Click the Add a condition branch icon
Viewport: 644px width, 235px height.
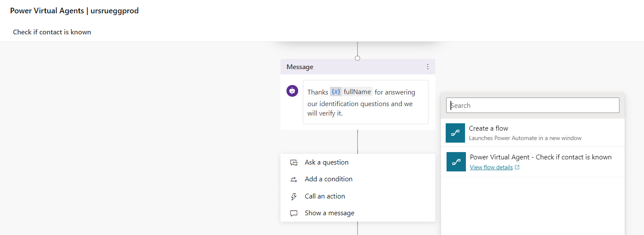(x=294, y=179)
